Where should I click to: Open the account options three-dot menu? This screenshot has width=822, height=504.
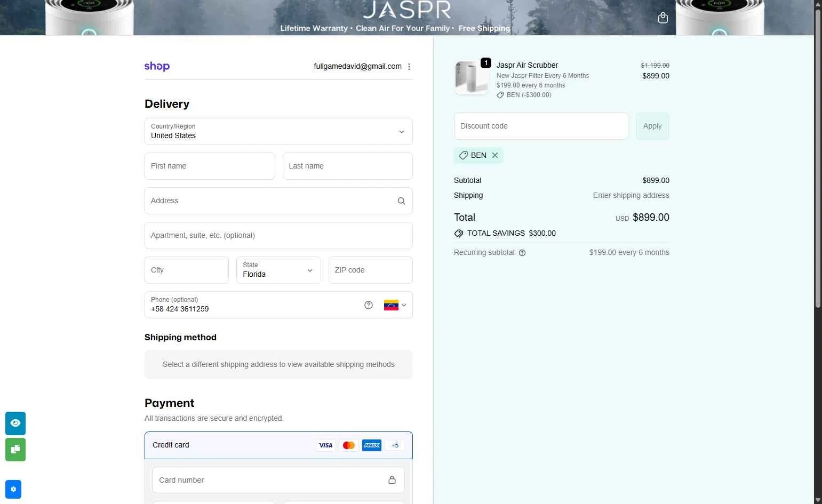click(409, 67)
